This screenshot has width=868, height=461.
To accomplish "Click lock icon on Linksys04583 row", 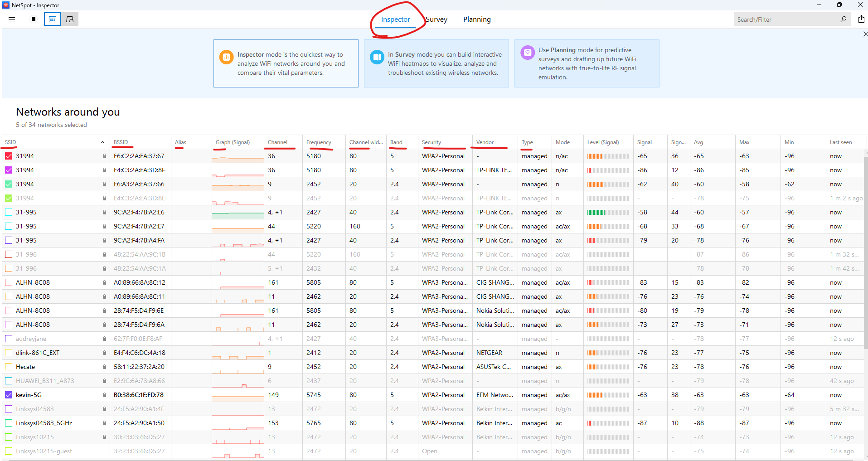I will [104, 409].
